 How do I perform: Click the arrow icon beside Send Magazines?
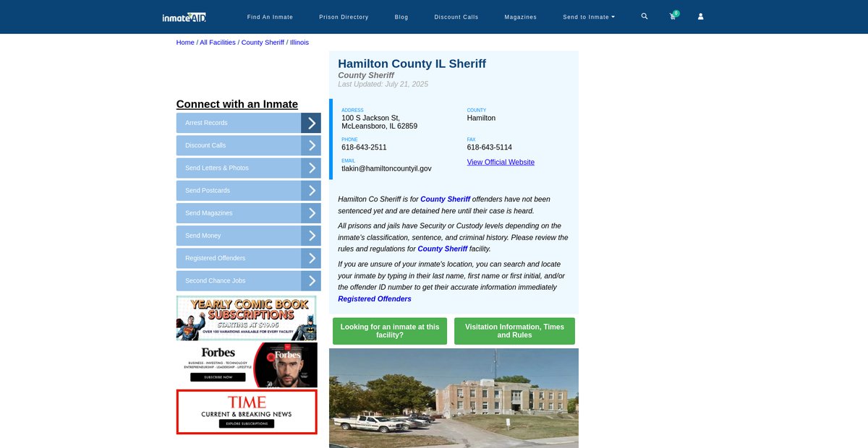click(311, 213)
